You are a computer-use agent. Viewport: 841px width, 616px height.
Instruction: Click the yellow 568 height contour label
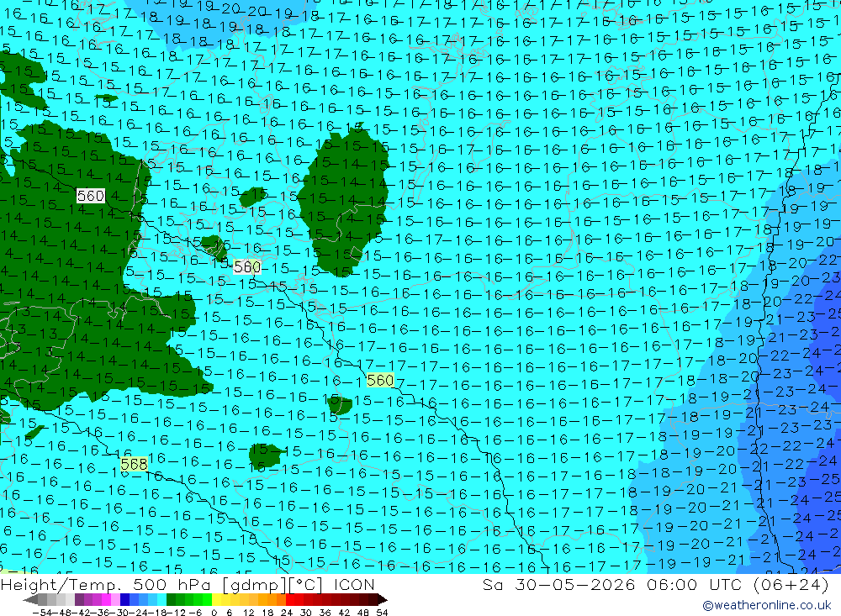(x=134, y=464)
